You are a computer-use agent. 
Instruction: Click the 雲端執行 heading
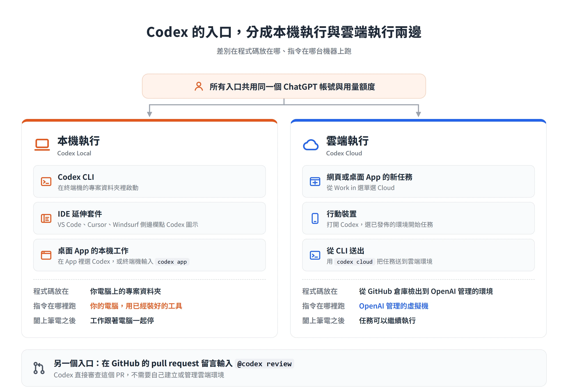pyautogui.click(x=347, y=141)
